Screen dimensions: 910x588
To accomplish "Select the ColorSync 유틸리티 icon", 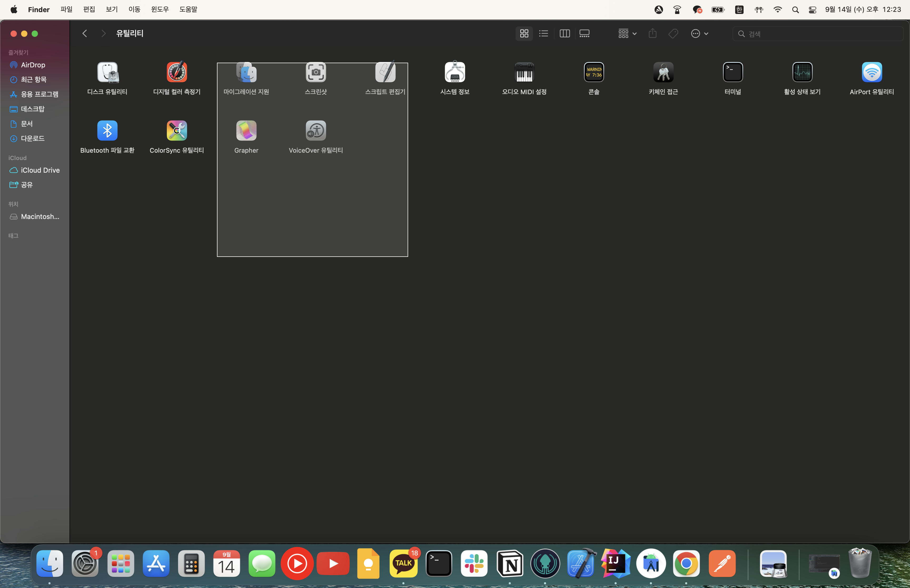I will (177, 131).
